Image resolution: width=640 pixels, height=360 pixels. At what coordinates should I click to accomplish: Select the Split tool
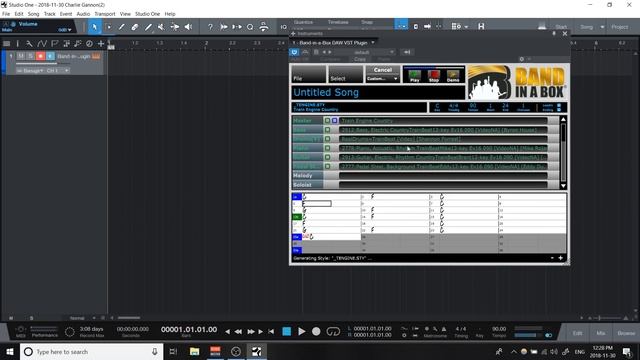click(x=121, y=27)
